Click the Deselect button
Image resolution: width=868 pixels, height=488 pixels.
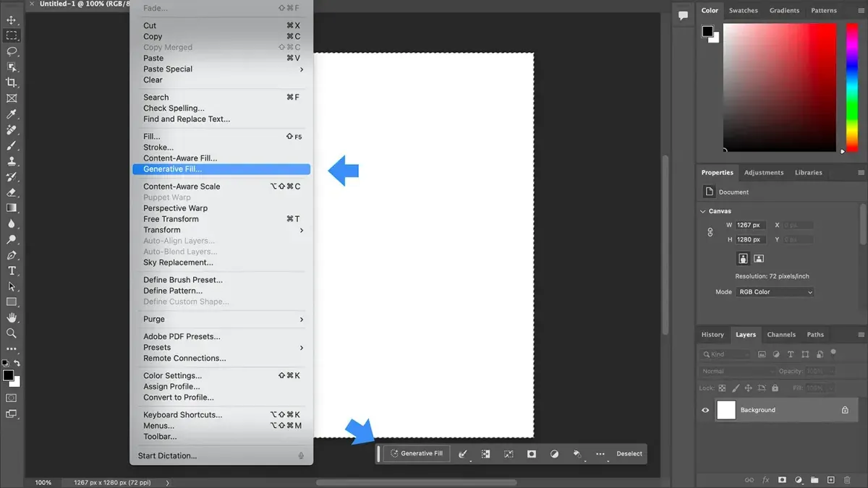629,454
